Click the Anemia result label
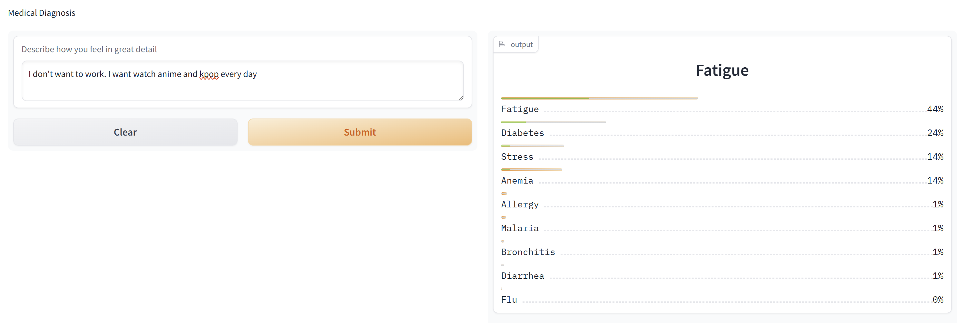The image size is (980, 323). point(517,181)
